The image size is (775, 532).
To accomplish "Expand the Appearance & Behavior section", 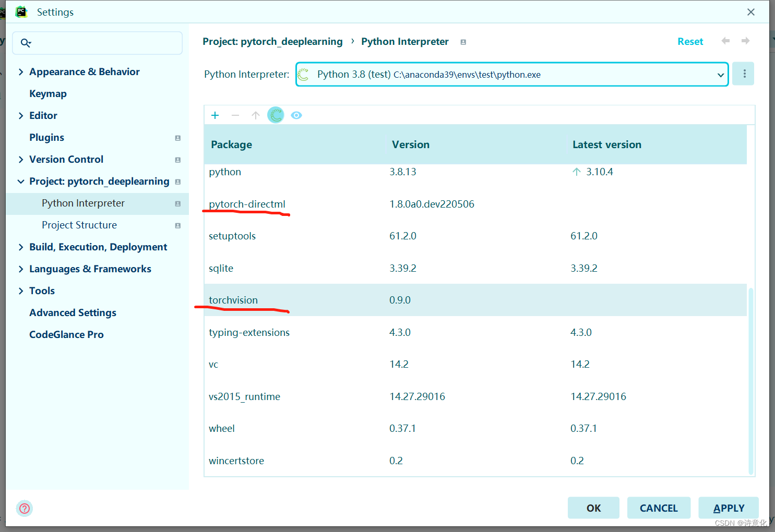I will point(20,71).
